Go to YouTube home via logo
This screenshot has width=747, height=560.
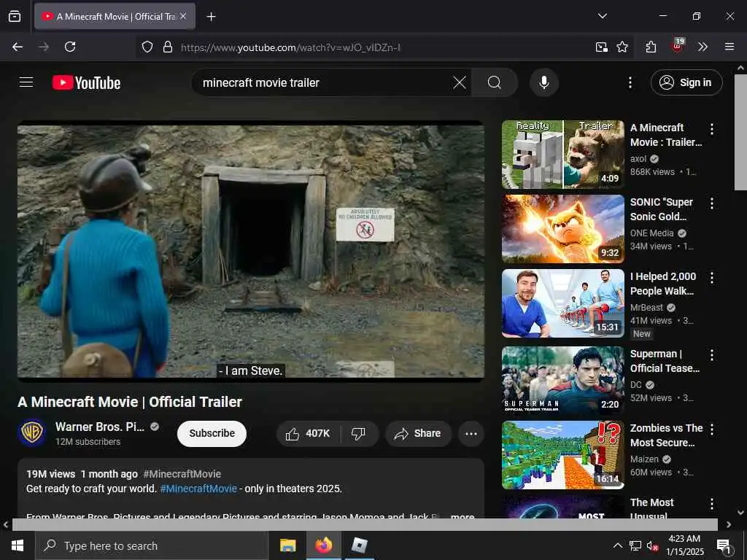[x=86, y=83]
